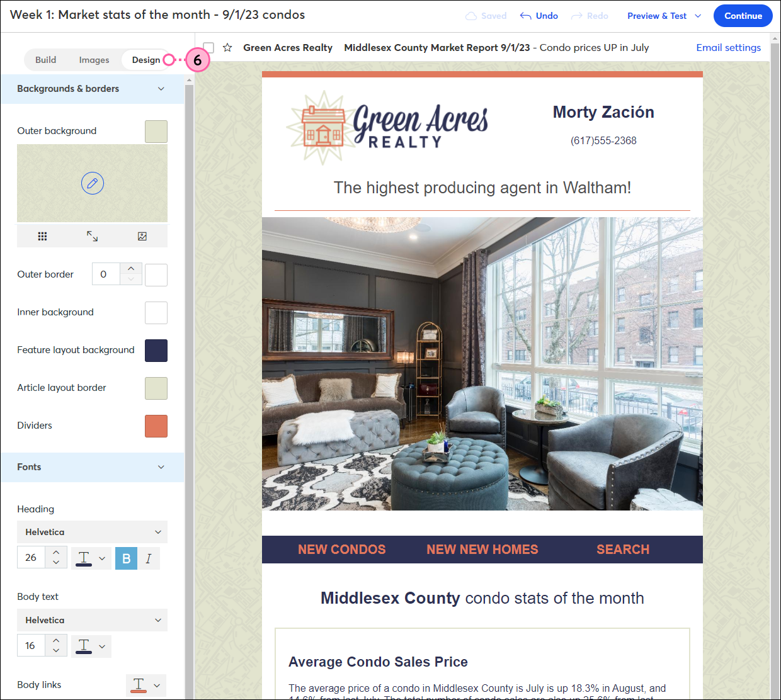This screenshot has height=700, width=781.
Task: Star the Green Acres Realty email
Action: [227, 47]
